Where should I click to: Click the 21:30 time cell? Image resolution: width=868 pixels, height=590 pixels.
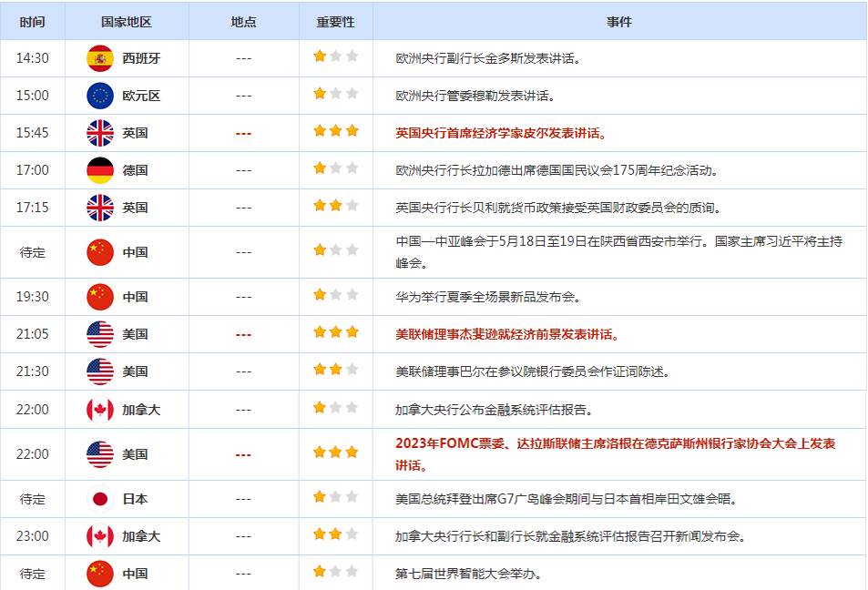tap(32, 371)
